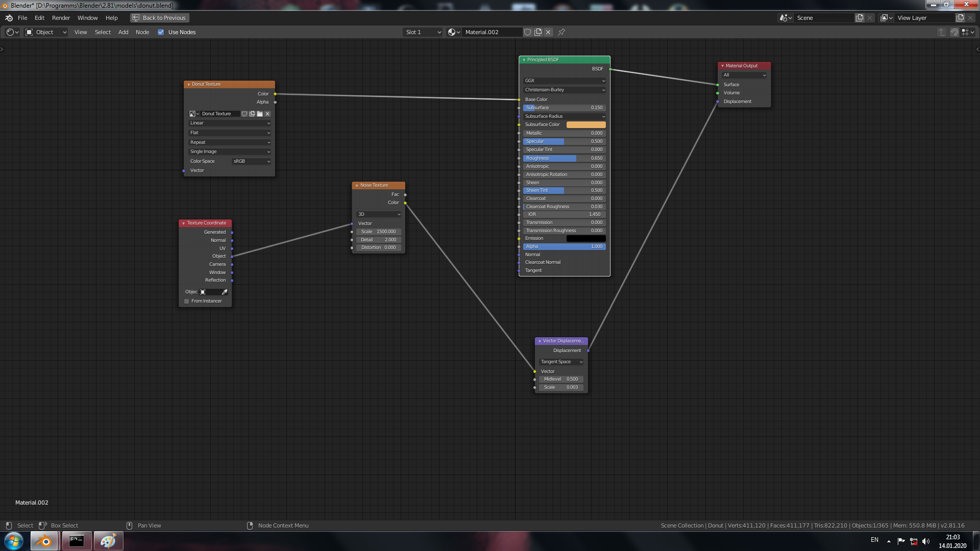
Task: Collapse the Vector Displacement node
Action: pos(540,341)
